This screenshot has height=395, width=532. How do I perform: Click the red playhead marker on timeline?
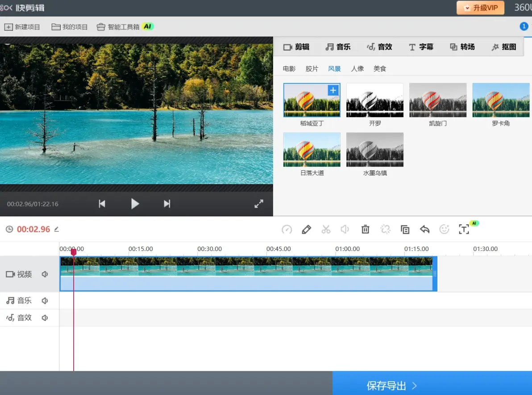[74, 252]
